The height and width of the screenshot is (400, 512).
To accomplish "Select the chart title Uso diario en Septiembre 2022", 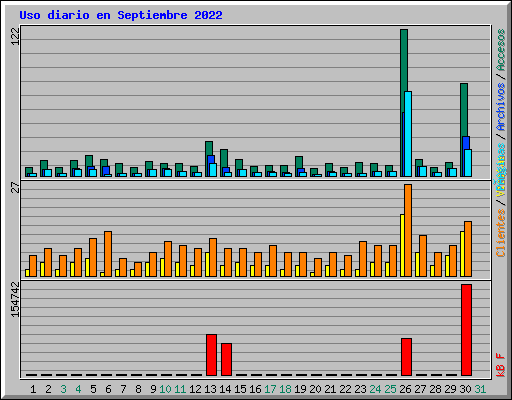I will click(121, 15).
